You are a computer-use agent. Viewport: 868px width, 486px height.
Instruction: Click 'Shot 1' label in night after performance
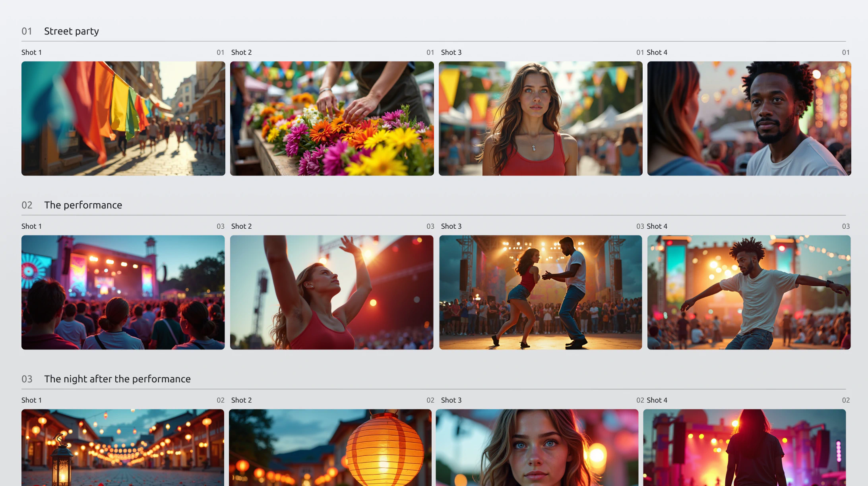[x=31, y=400]
